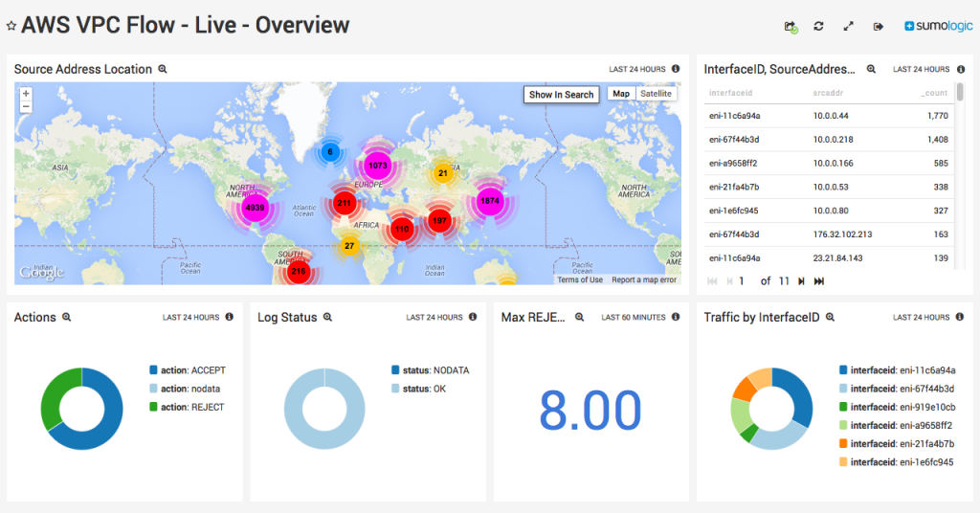Click the red cluster marker labeled 110
The height and width of the screenshot is (513, 980).
[x=402, y=229]
